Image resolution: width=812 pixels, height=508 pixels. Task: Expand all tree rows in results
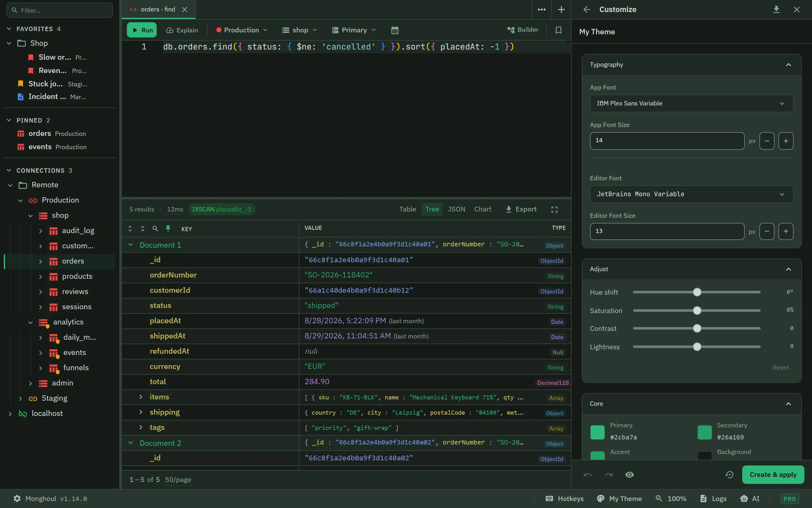[x=130, y=229]
